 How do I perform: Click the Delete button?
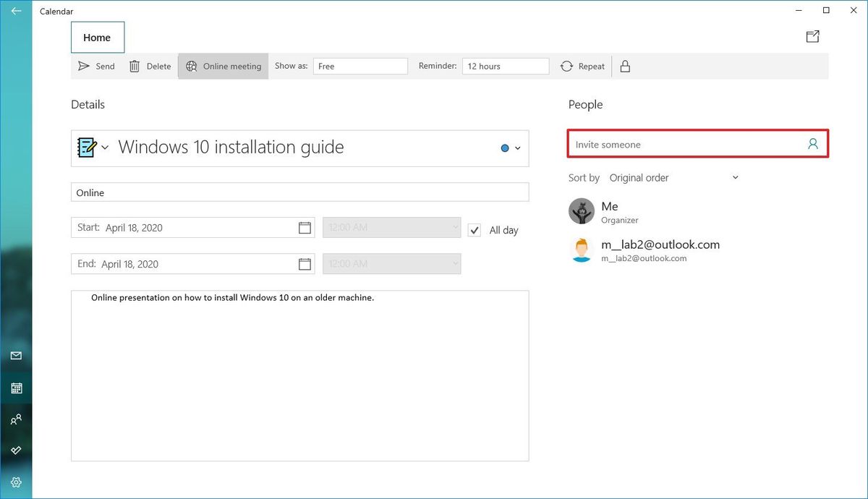(150, 67)
